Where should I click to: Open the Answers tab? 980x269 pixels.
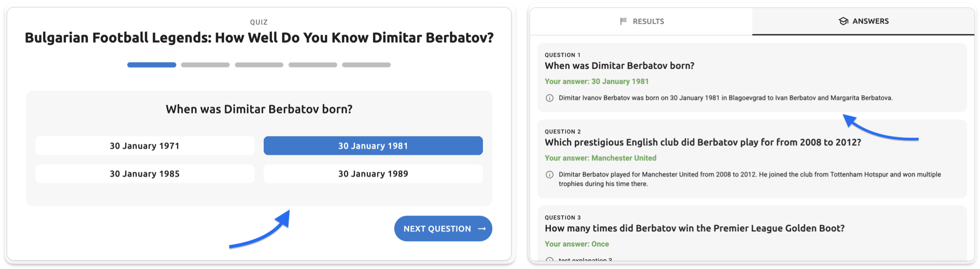click(863, 21)
